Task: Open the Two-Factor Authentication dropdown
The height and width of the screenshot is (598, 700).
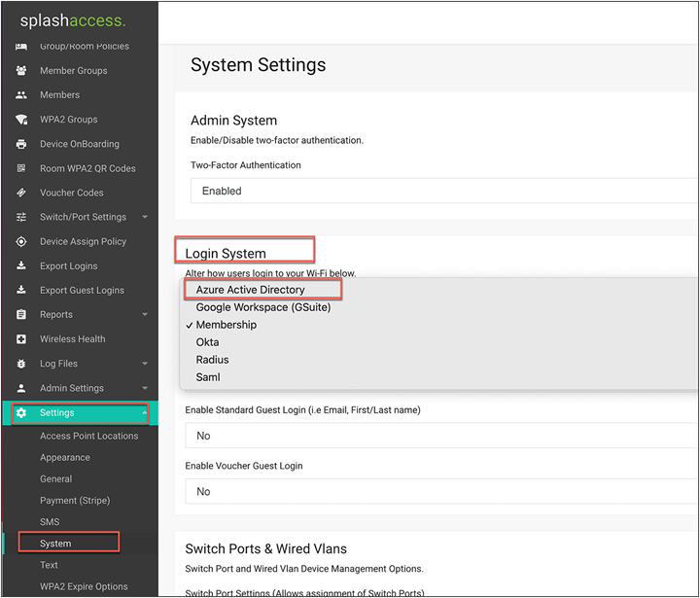Action: 444,191
